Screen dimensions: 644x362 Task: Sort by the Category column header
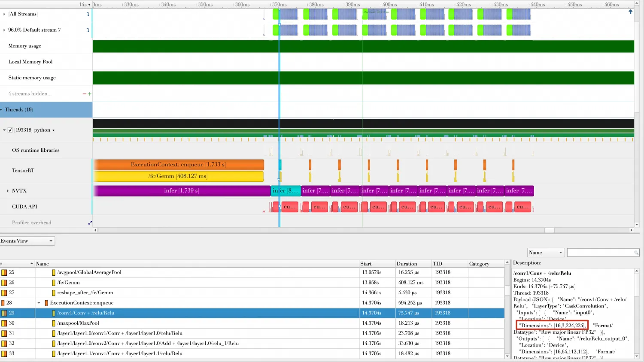tap(486, 263)
